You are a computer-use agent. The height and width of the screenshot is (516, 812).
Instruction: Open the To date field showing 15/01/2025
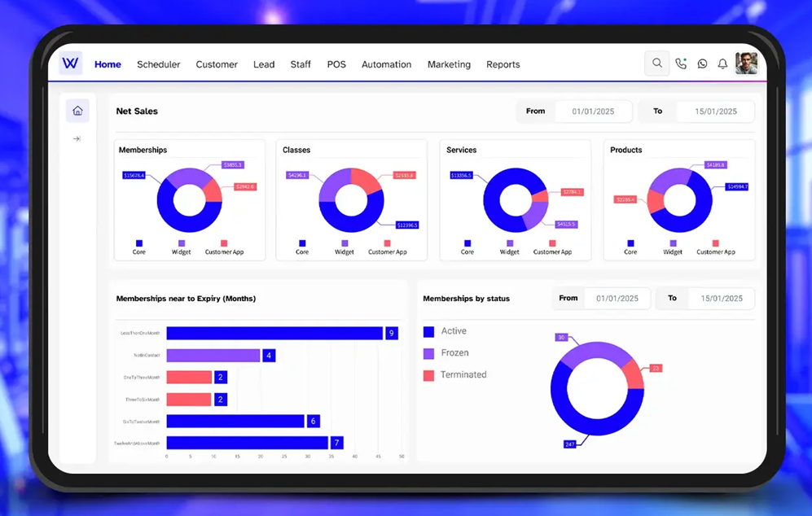715,112
